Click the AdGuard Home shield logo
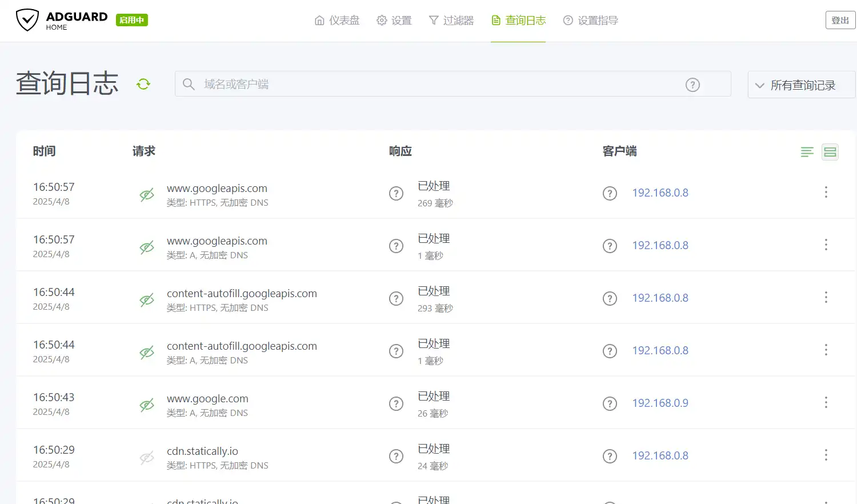This screenshot has width=857, height=504. [x=27, y=20]
